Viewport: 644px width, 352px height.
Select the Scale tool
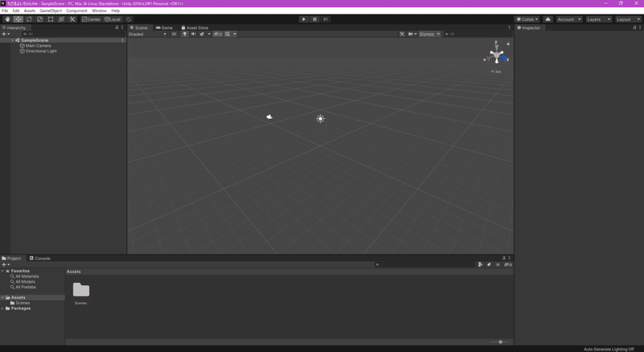tap(39, 19)
